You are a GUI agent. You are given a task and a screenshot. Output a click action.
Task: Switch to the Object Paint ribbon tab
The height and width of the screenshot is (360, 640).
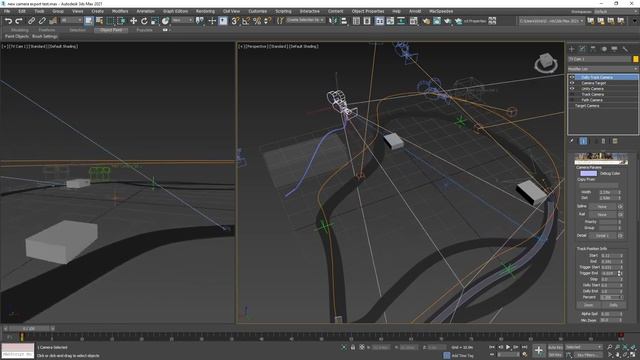pyautogui.click(x=111, y=30)
